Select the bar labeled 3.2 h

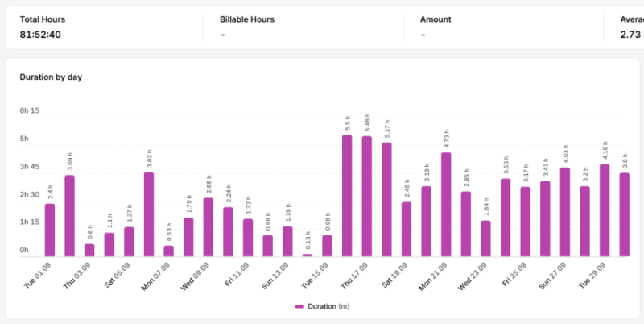pos(584,222)
